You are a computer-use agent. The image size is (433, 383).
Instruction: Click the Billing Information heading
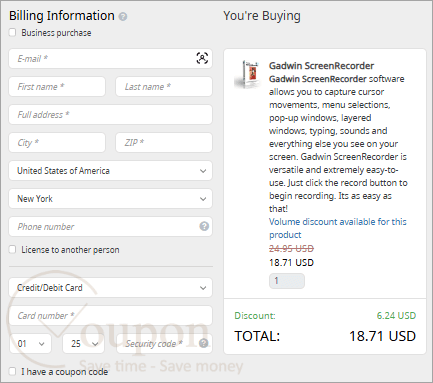[x=62, y=16]
